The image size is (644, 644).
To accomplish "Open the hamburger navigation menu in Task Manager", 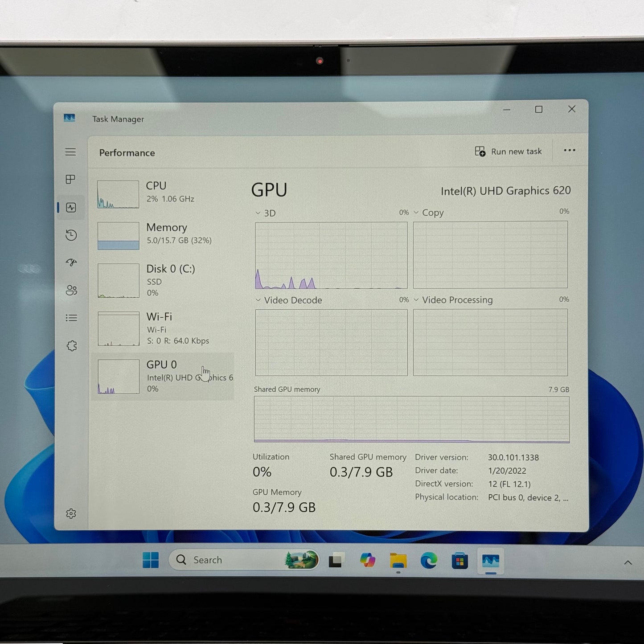I will tap(70, 152).
